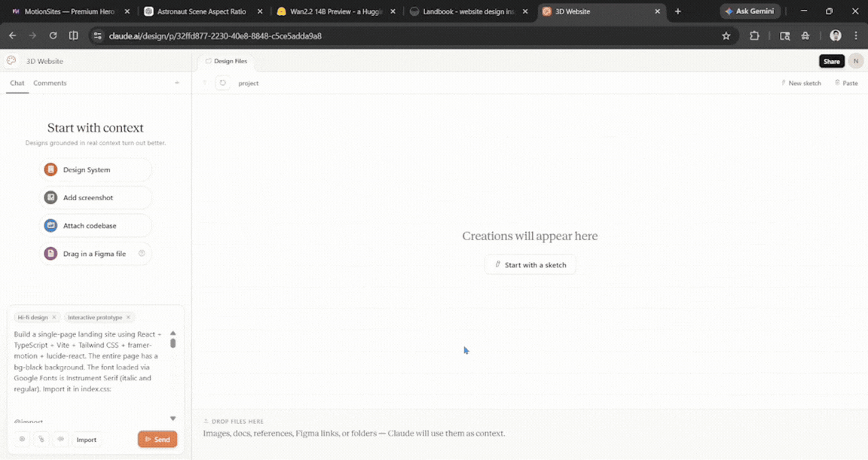Click the voice input icon beside Import
868x460 pixels.
click(60, 439)
